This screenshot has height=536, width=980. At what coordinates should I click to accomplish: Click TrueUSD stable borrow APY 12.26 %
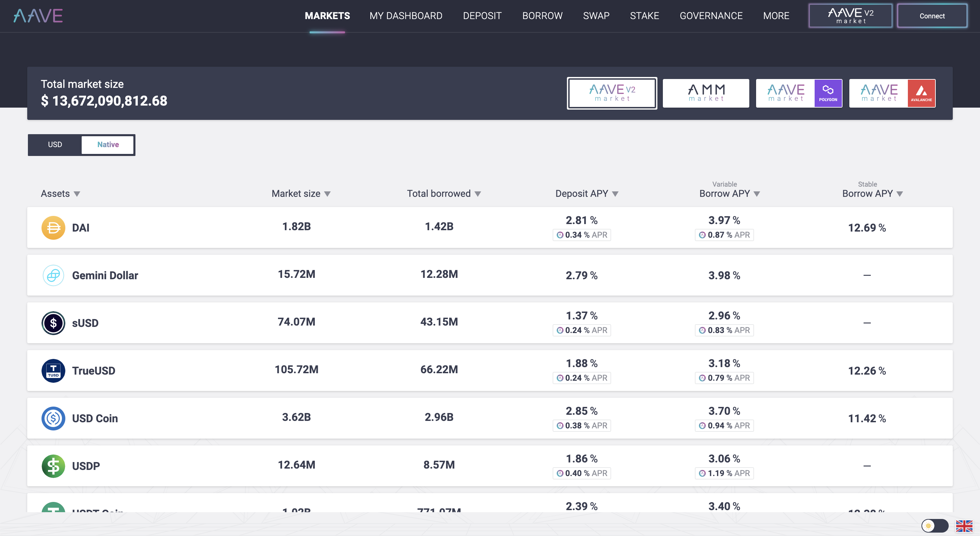tap(867, 371)
